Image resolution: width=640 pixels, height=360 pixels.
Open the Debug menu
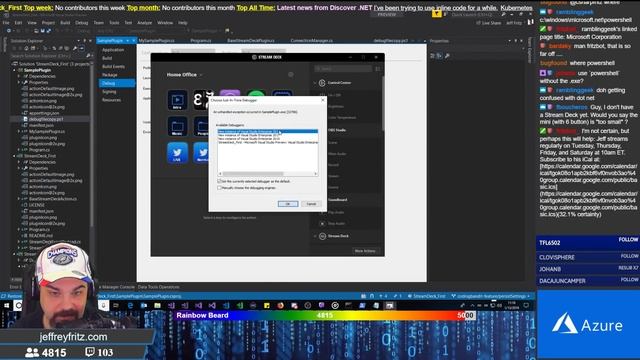(82, 23)
